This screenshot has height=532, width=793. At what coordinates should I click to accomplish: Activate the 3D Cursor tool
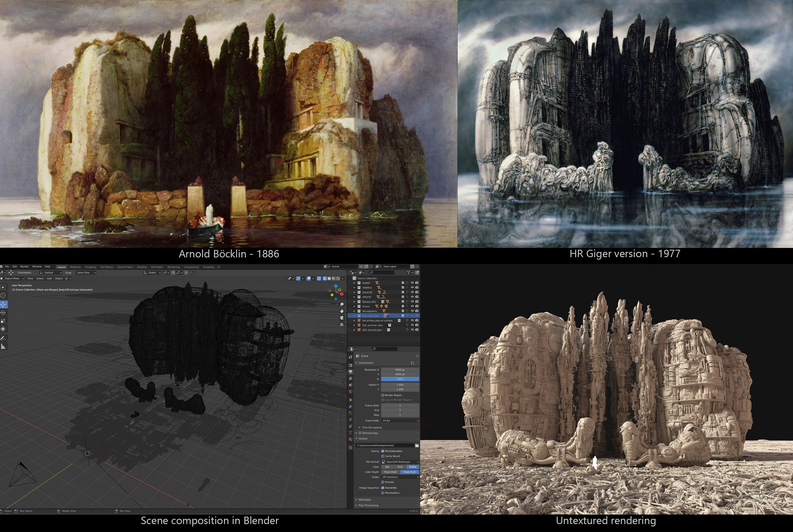point(3,295)
